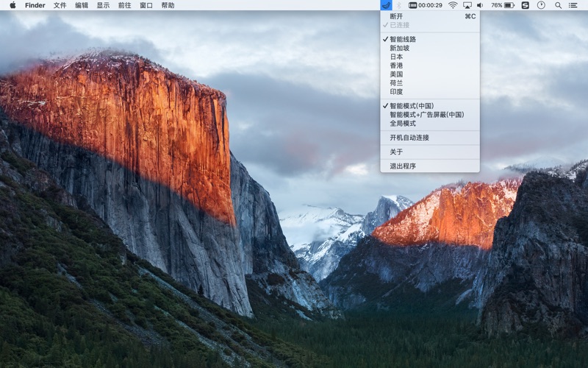Viewport: 588px width, 368px height.
Task: Click the volume speaker icon
Action: pos(480,5)
